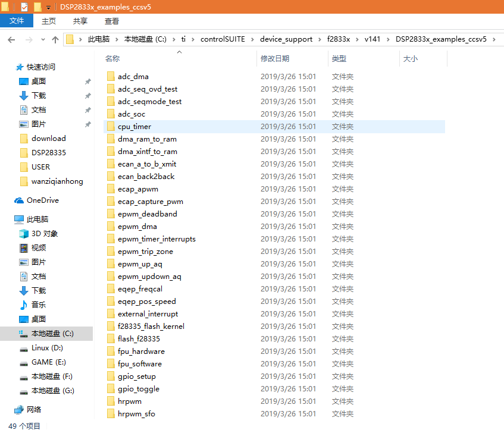504x433 pixels.
Task: Select the hrpwm_sfo folder icon
Action: click(111, 414)
